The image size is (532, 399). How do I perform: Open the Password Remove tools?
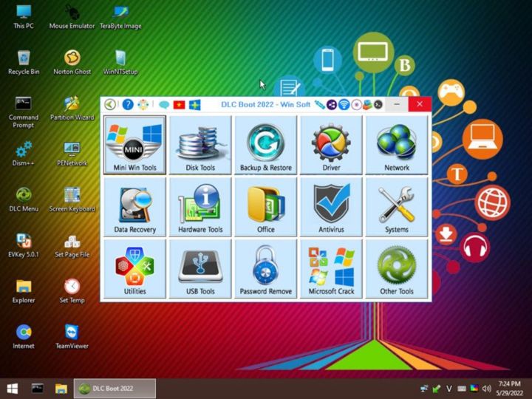pyautogui.click(x=265, y=269)
